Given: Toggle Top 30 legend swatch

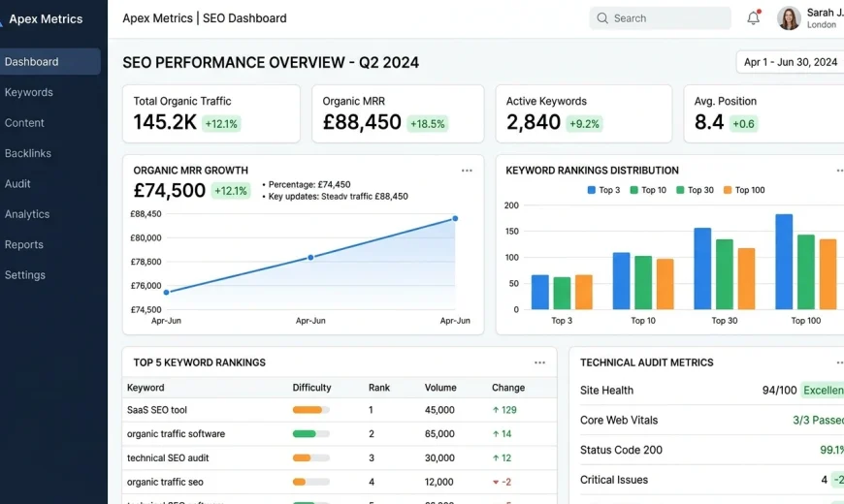Looking at the screenshot, I should pos(680,190).
